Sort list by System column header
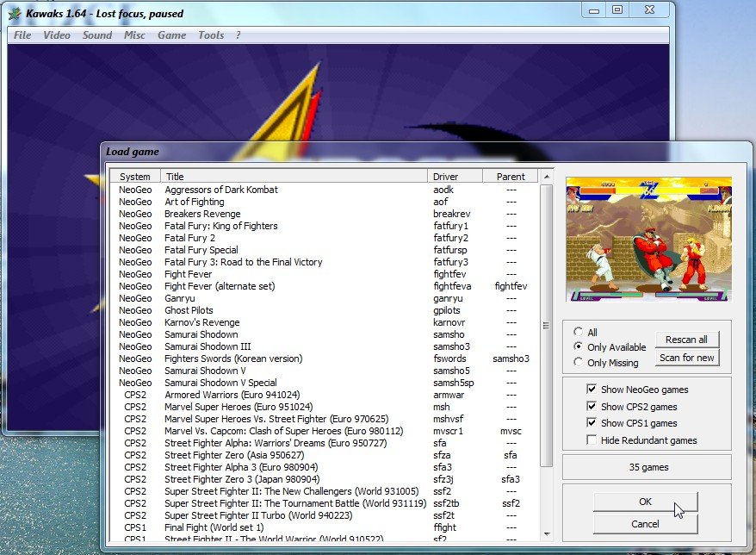The image size is (756, 555). [135, 177]
